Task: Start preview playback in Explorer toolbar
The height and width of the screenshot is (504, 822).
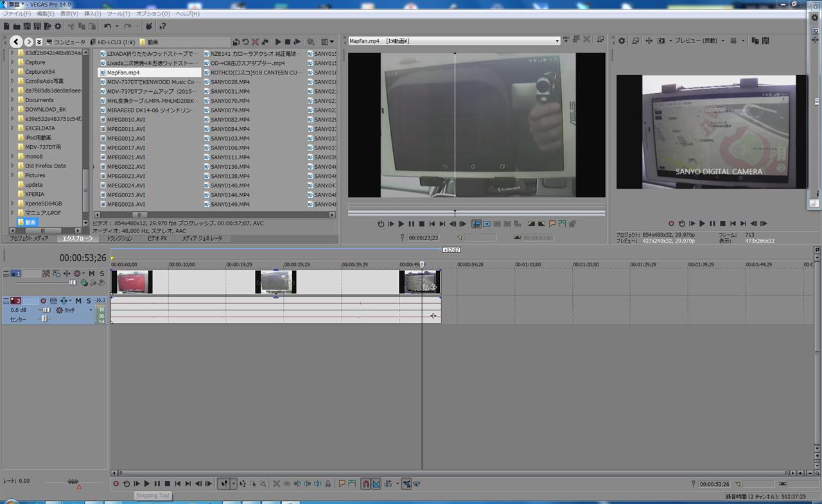Action: click(x=278, y=42)
